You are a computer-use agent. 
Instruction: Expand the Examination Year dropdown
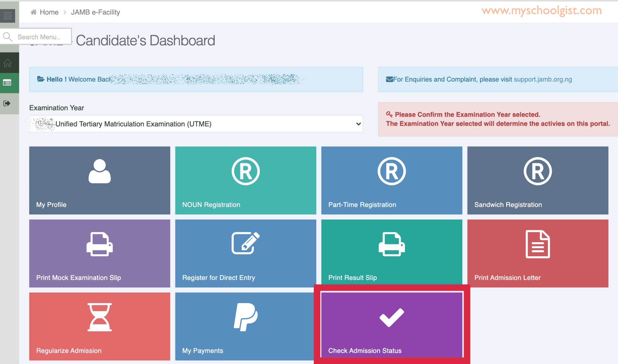coord(196,124)
